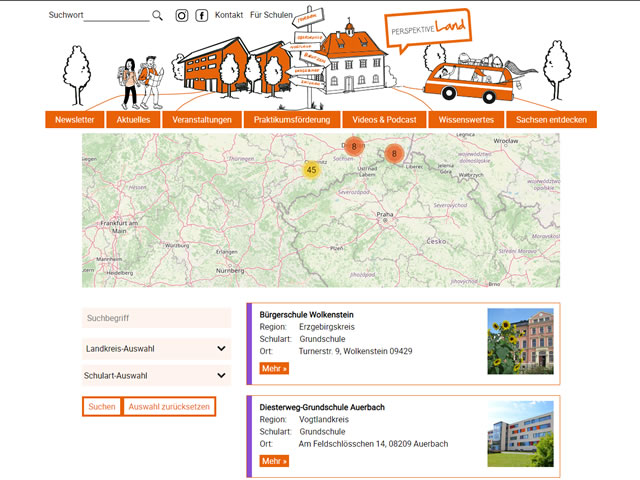Click the Diesterweg-Grundschule Auerbach title
This screenshot has width=640, height=480.
(x=322, y=407)
